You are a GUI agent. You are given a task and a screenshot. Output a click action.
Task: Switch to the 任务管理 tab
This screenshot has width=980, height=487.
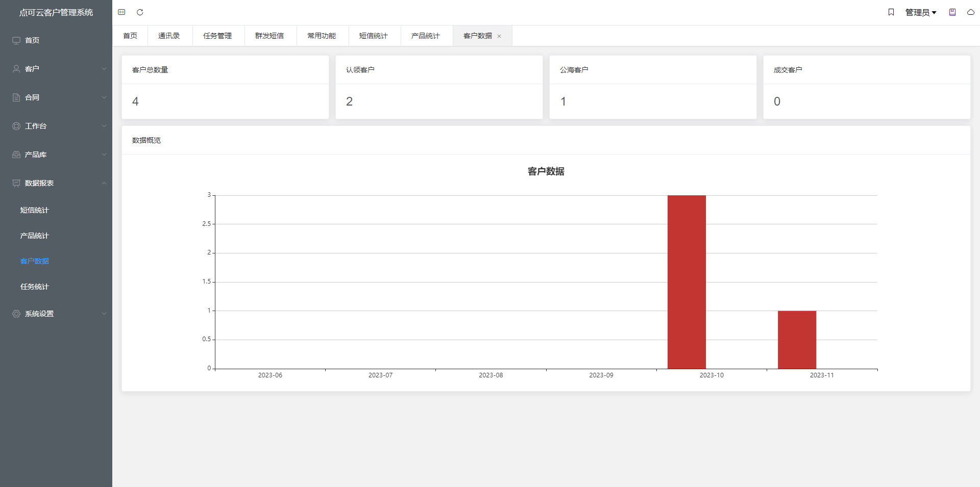coord(217,36)
